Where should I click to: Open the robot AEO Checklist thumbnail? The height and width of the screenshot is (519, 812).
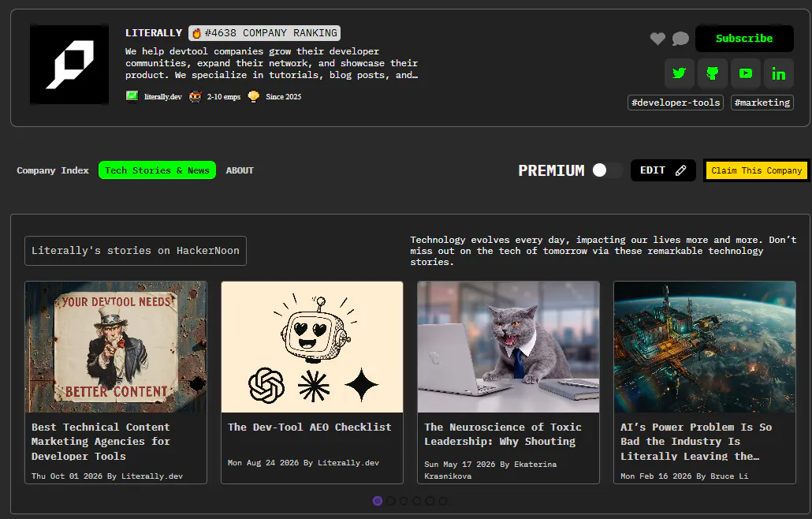pyautogui.click(x=312, y=347)
